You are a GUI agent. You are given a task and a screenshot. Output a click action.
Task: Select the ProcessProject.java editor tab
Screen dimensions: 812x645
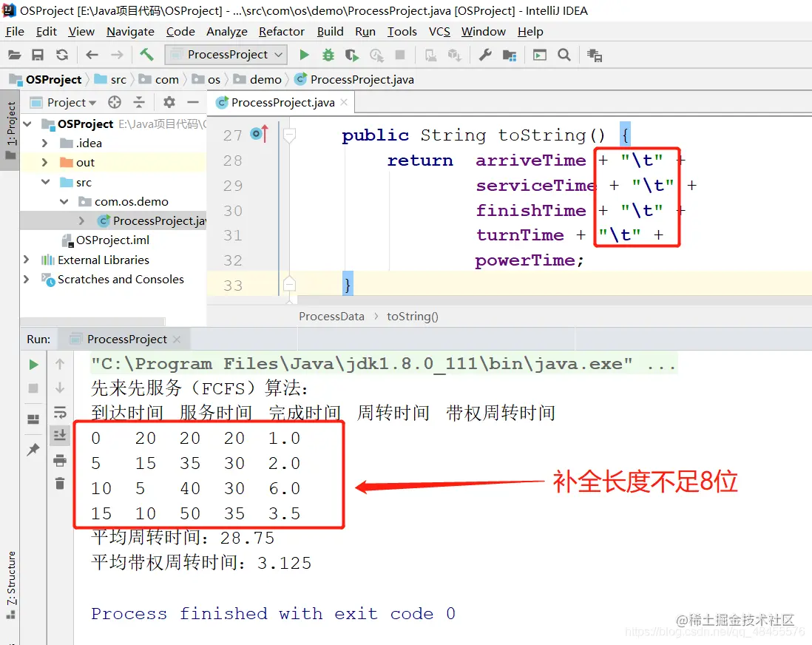(x=282, y=103)
